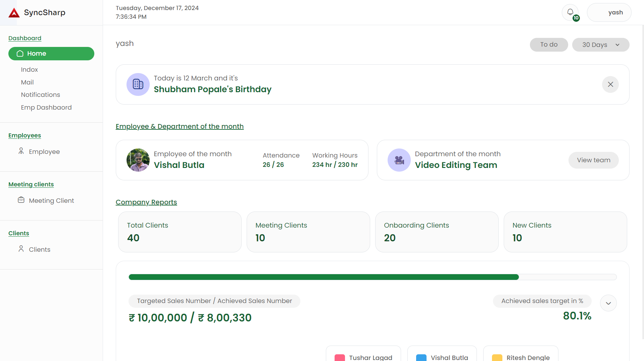Click the Meeting Client briefcase icon

[21, 200]
